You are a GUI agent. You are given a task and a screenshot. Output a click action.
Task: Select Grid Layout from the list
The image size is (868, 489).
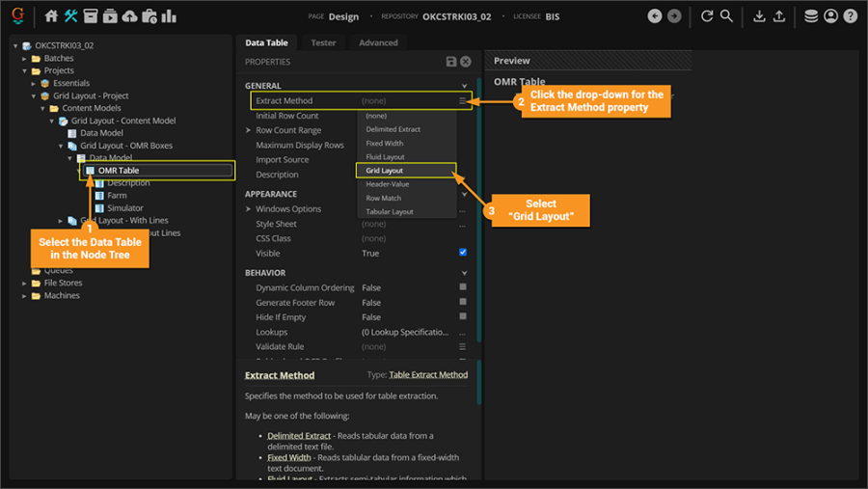(x=385, y=171)
